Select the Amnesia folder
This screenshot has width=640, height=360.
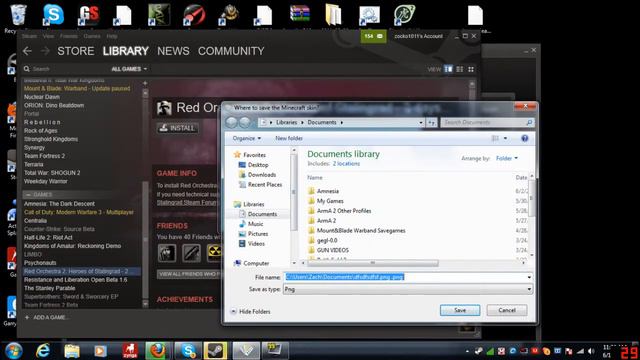pos(324,191)
